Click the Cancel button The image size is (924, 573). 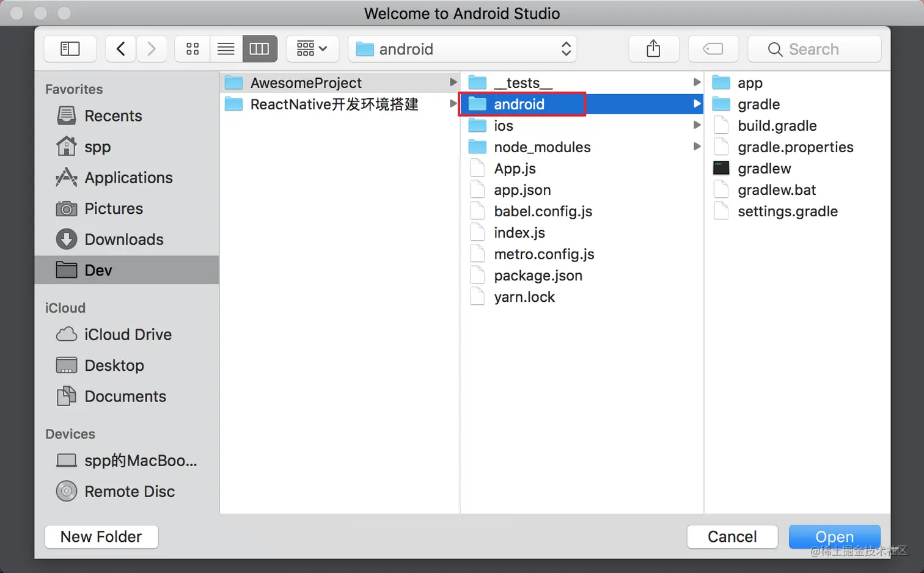click(x=732, y=536)
